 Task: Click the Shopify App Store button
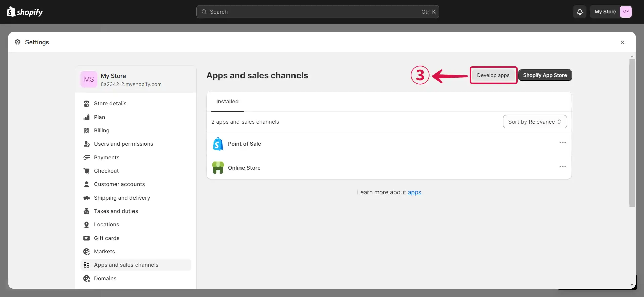point(545,75)
